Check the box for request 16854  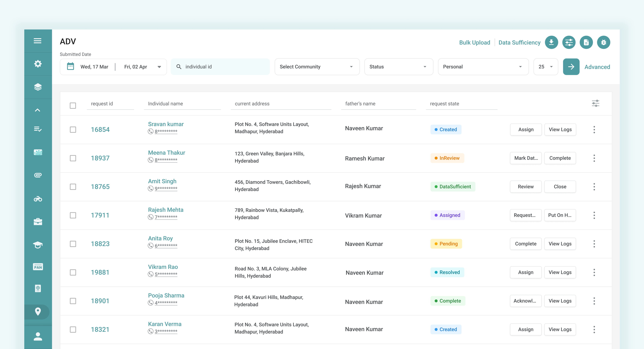point(73,129)
